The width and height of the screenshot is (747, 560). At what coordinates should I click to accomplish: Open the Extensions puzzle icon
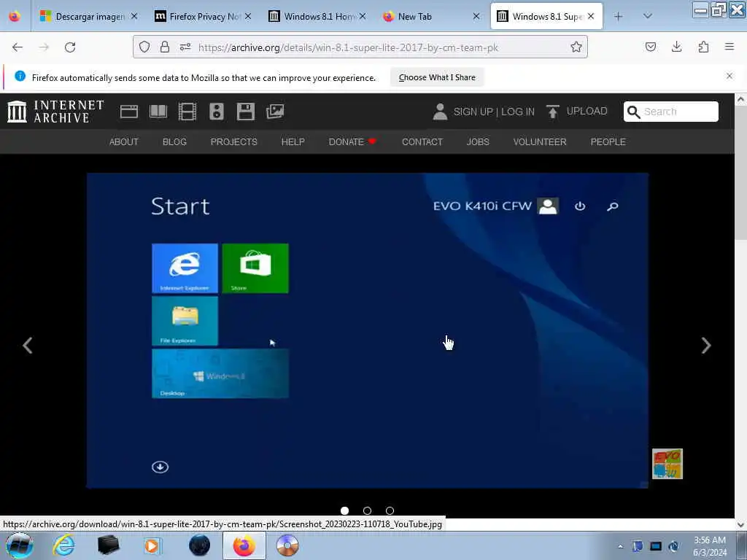[x=703, y=47]
